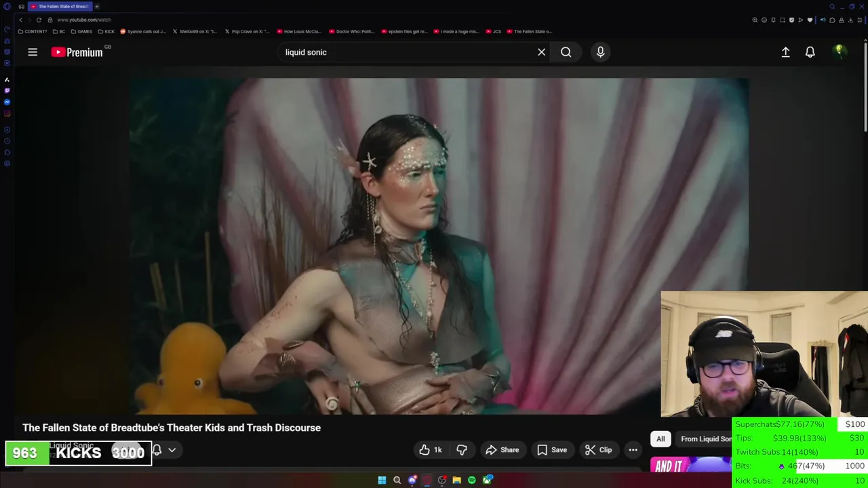This screenshot has height=488, width=868.
Task: Open the account avatar menu
Action: point(840,52)
